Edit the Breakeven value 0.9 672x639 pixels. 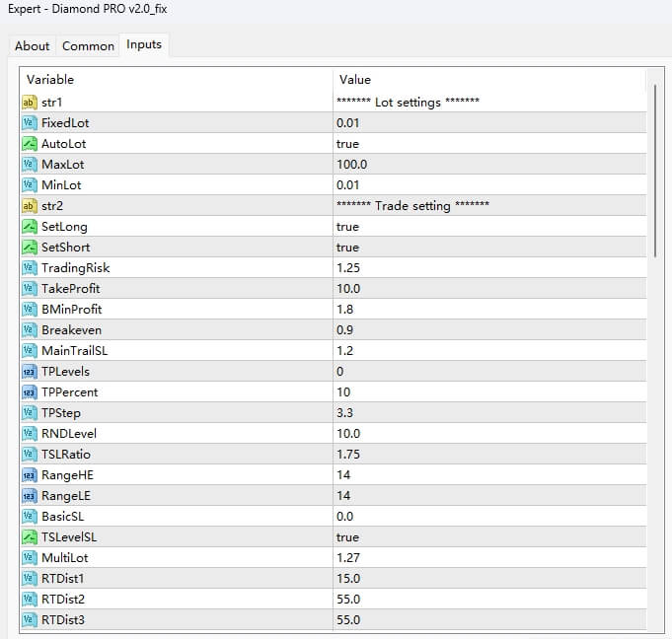click(345, 329)
